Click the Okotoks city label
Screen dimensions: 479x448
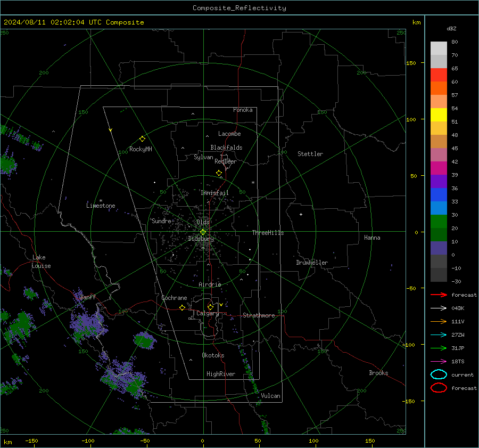click(x=213, y=355)
